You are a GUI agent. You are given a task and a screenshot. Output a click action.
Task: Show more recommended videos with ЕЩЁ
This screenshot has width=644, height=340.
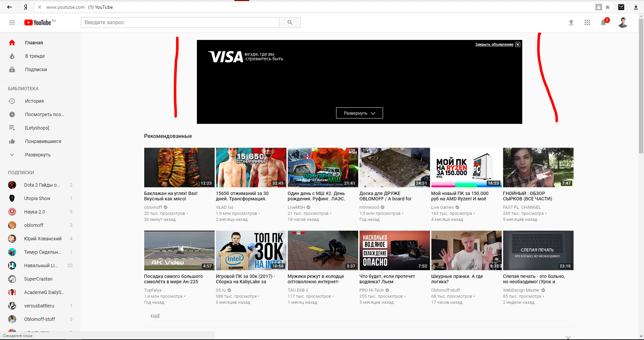[x=155, y=316]
